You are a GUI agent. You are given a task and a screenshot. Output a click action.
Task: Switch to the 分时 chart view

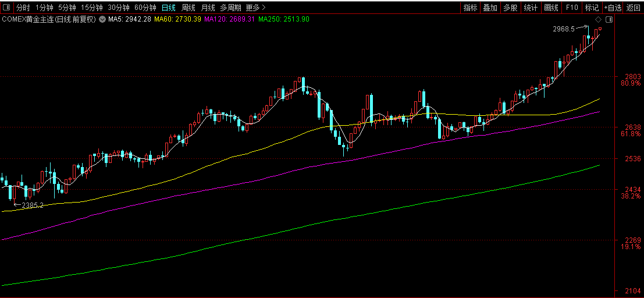point(23,8)
